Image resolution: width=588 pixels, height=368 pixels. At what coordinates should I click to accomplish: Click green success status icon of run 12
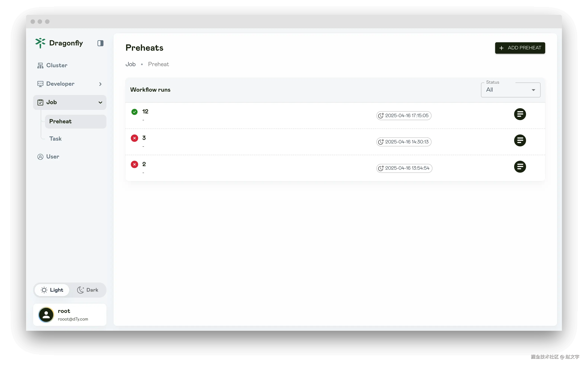pyautogui.click(x=135, y=112)
